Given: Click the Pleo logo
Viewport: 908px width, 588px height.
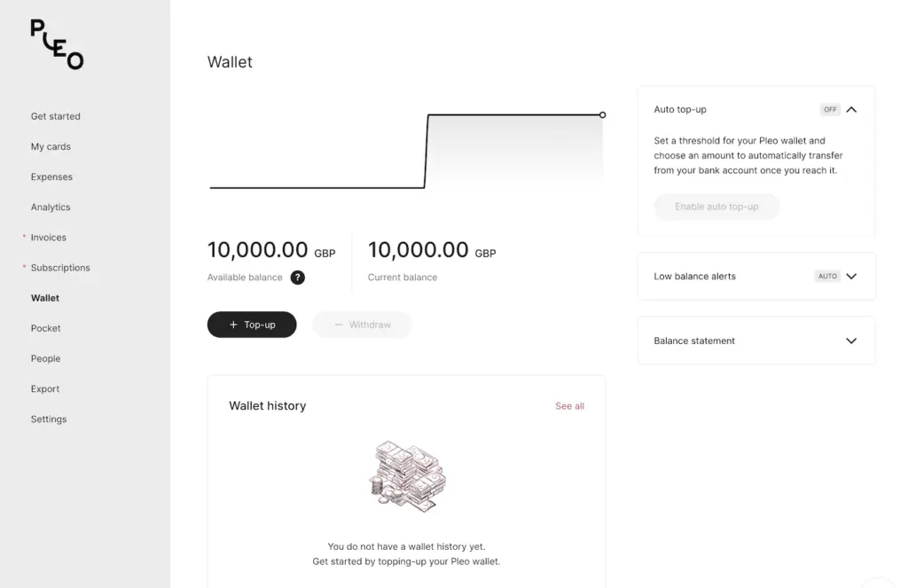Looking at the screenshot, I should [57, 44].
